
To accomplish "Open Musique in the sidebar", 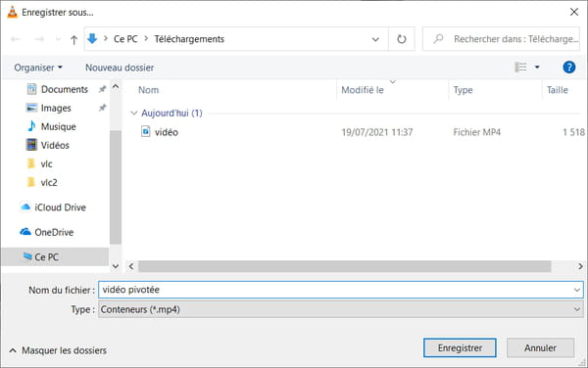I will point(58,127).
